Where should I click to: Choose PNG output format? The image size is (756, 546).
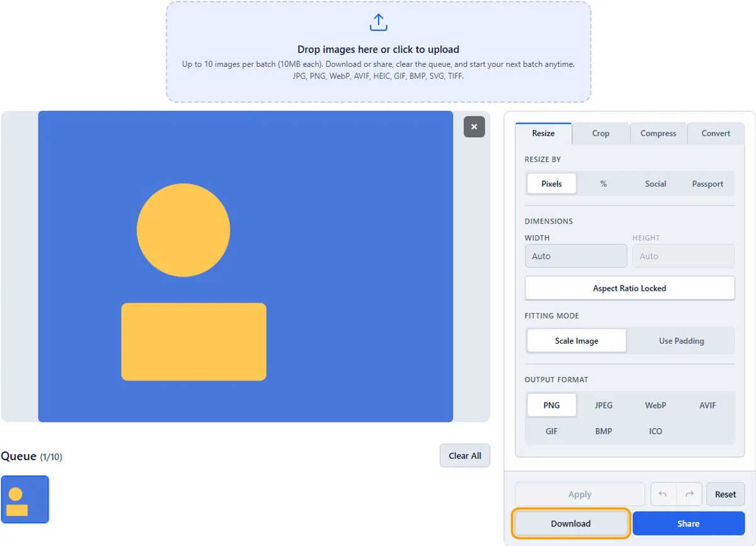pyautogui.click(x=551, y=405)
